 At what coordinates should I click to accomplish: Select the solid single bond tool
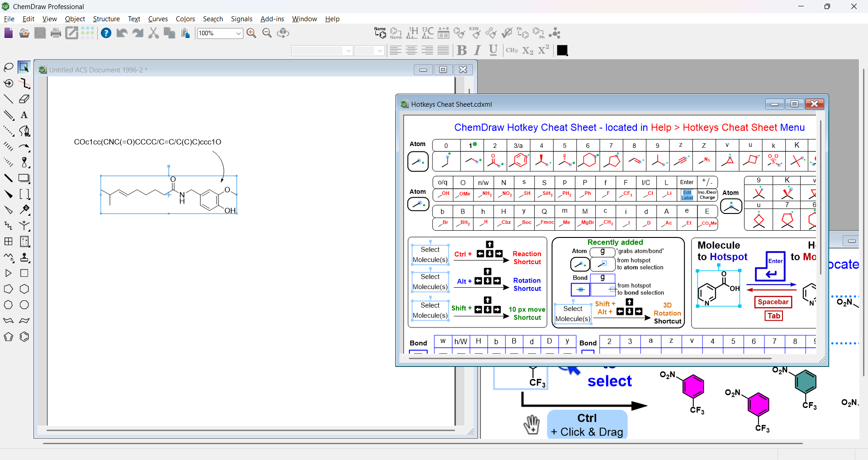tap(9, 99)
